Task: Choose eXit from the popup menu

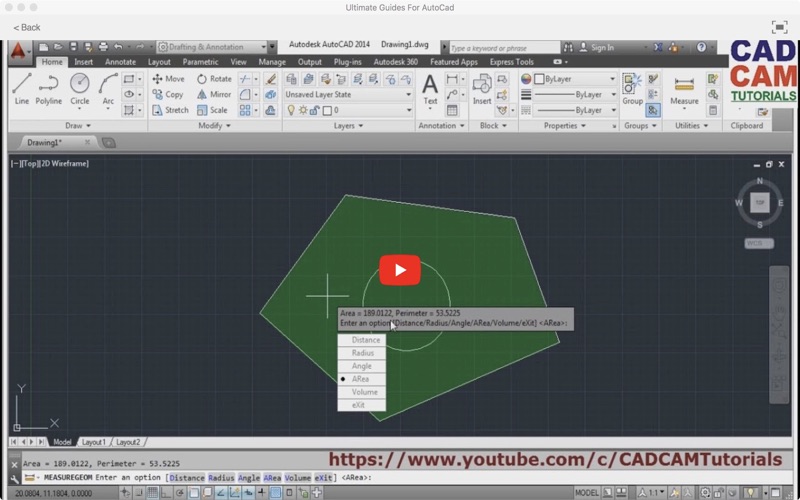Action: point(361,405)
